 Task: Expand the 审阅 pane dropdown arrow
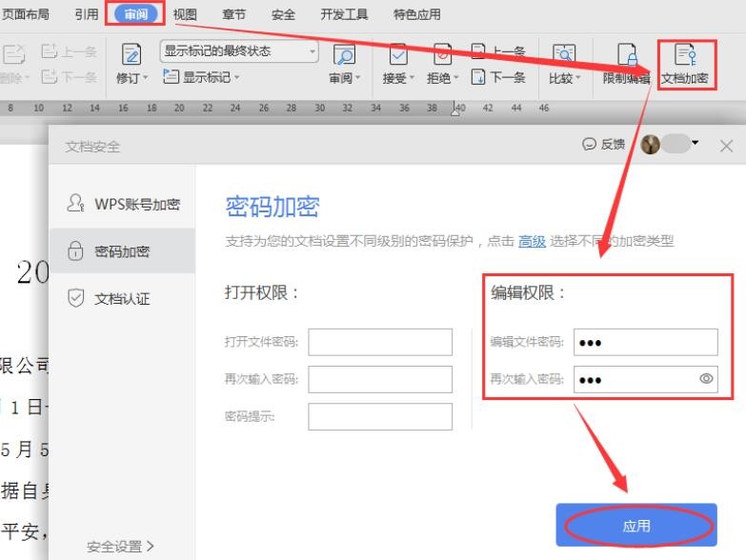click(x=358, y=77)
